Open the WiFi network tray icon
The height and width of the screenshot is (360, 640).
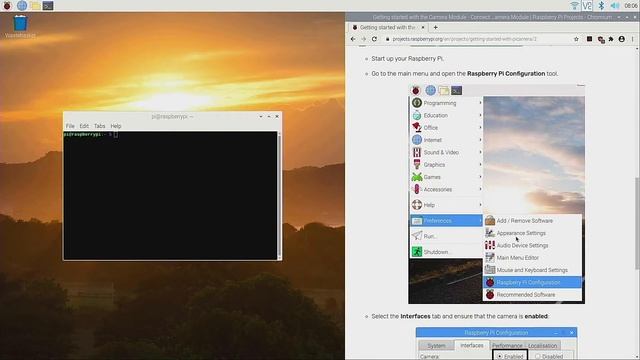coord(574,6)
